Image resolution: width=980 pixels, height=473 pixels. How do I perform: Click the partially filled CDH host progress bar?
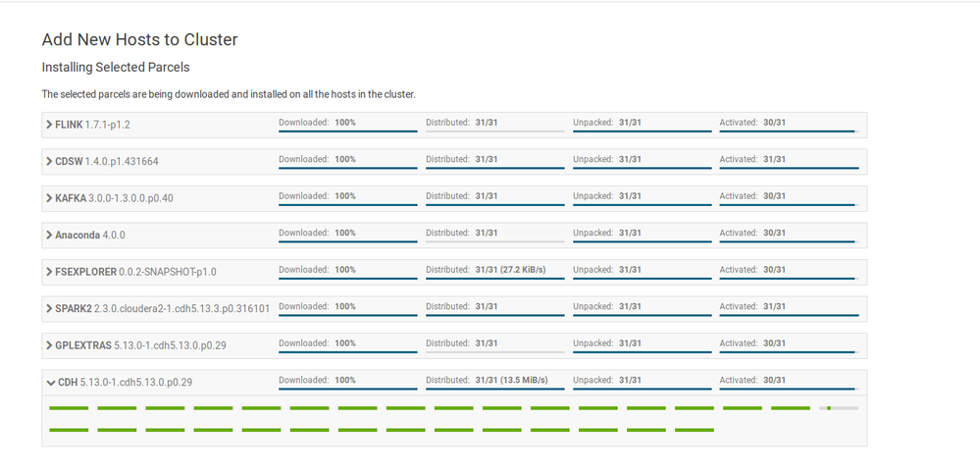click(839, 408)
